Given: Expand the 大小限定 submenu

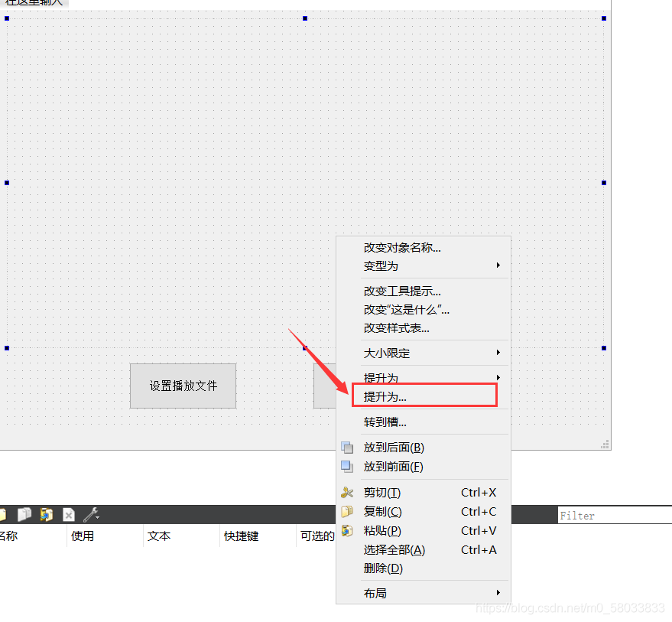Looking at the screenshot, I should point(424,353).
